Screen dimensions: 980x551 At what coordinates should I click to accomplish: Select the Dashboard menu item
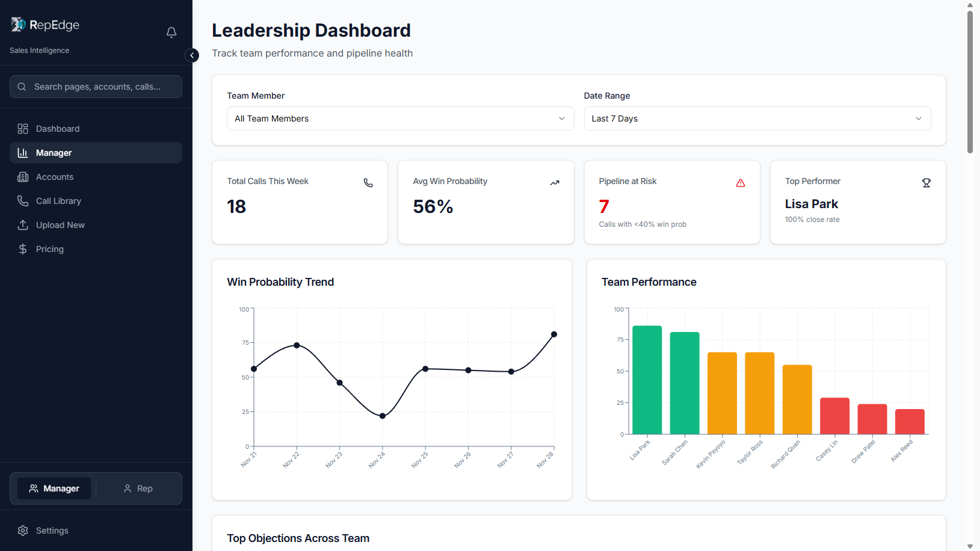[57, 129]
